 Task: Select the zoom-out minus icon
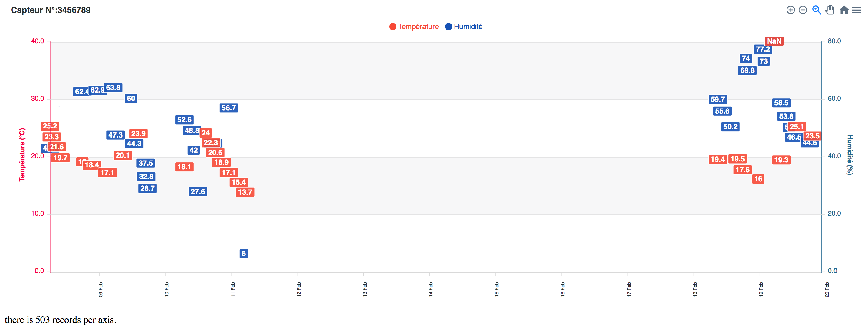tap(803, 10)
